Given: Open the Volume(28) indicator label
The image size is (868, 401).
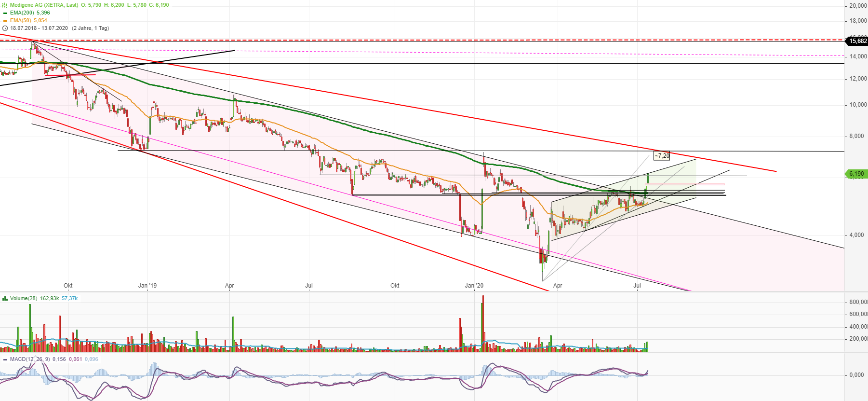Looking at the screenshot, I should (x=24, y=298).
